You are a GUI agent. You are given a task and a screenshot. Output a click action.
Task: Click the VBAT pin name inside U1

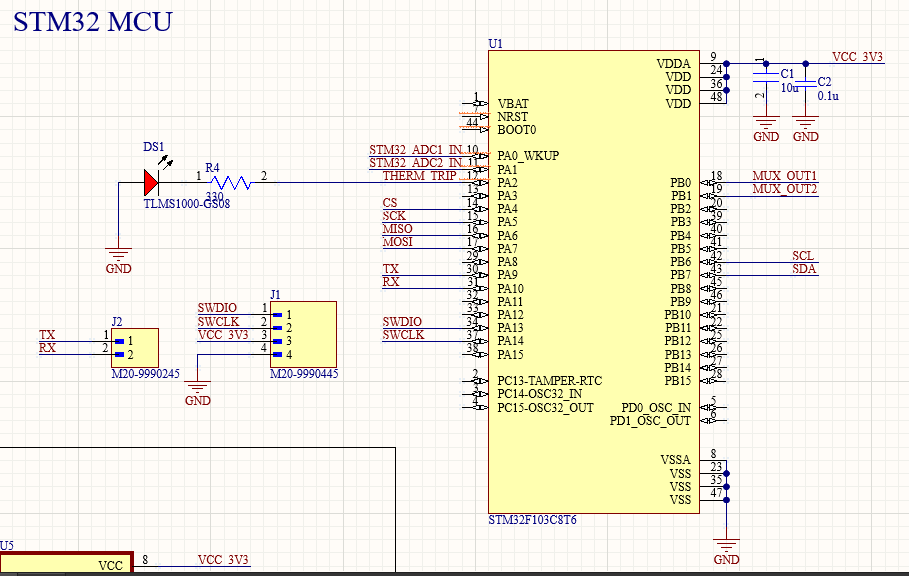(513, 104)
